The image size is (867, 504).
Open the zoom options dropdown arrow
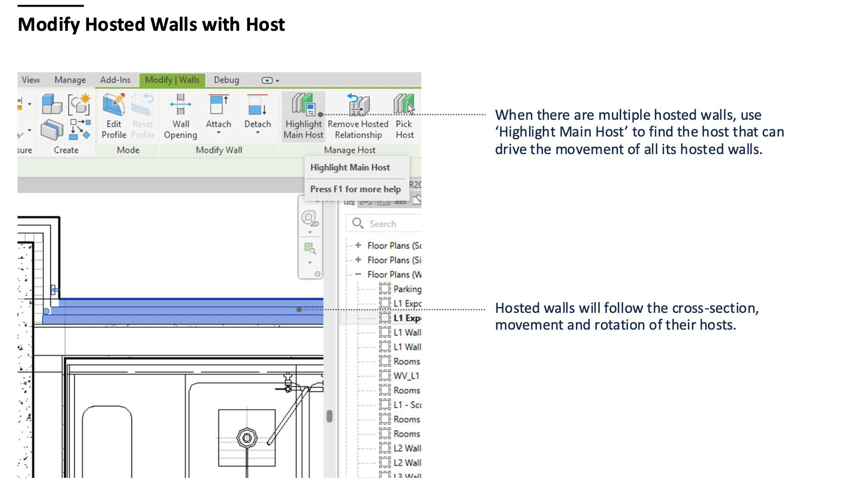click(310, 263)
